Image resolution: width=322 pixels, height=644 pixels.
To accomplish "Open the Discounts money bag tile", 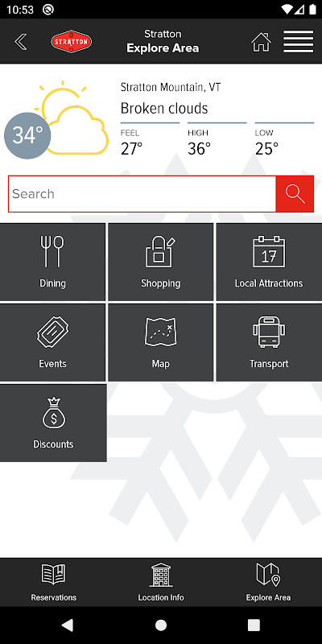I will point(53,423).
